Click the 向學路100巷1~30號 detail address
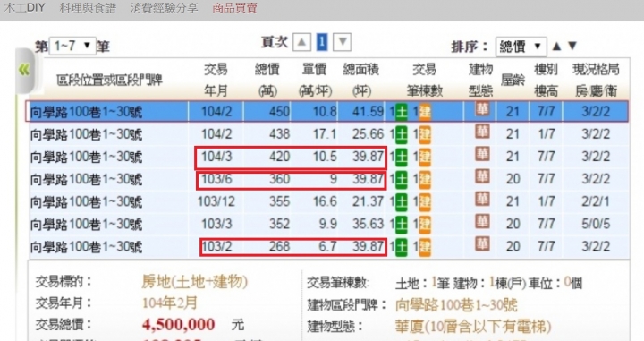The width and height of the screenshot is (644, 341). 456,305
